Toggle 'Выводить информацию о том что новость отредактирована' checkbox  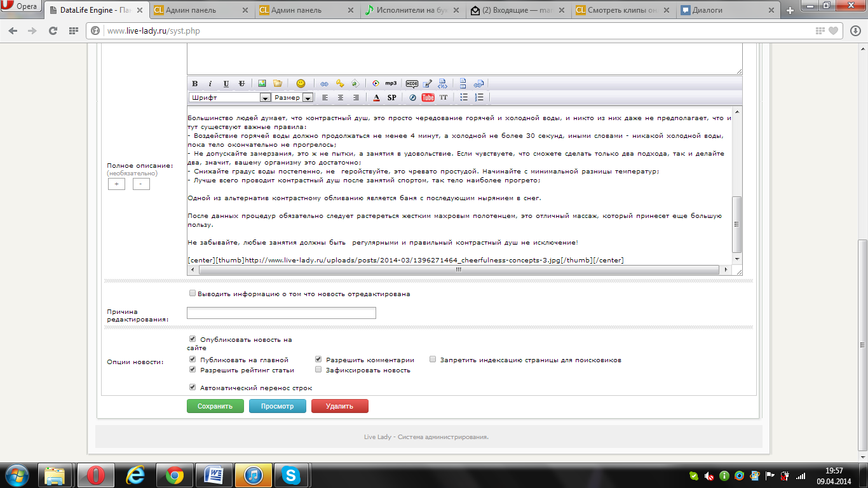pyautogui.click(x=193, y=294)
